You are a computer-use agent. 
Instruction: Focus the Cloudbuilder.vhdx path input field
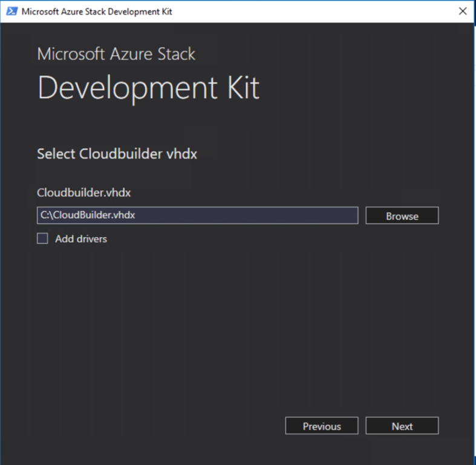(197, 216)
